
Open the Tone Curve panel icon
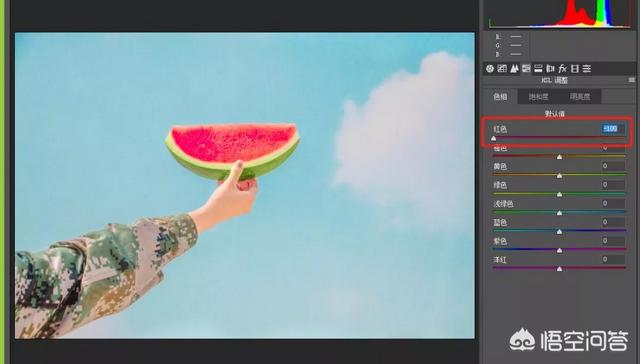(x=502, y=69)
